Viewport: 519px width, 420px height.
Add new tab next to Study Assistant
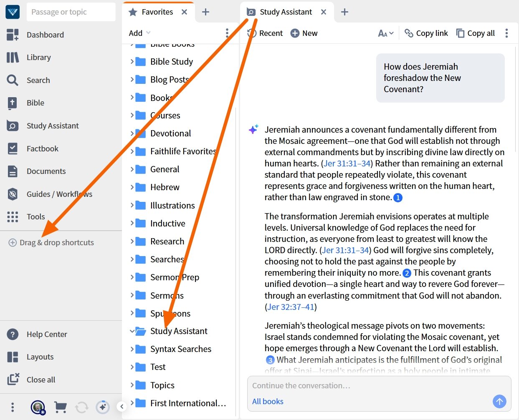click(x=344, y=12)
